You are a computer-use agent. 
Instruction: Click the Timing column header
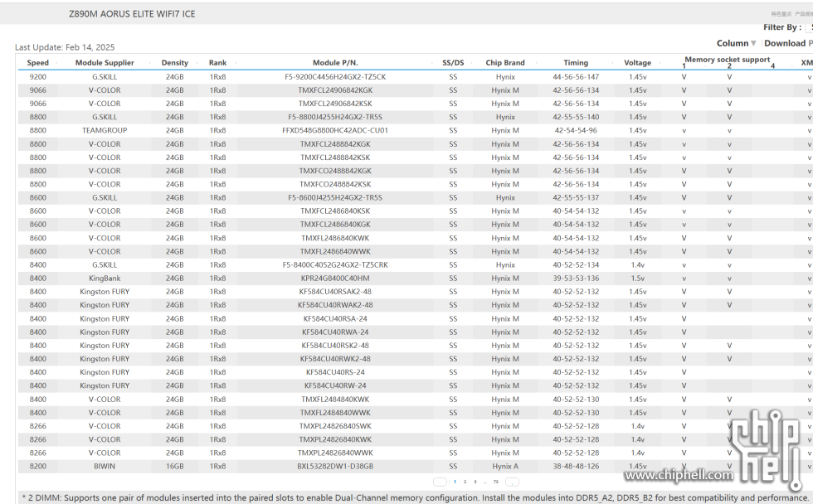click(576, 63)
